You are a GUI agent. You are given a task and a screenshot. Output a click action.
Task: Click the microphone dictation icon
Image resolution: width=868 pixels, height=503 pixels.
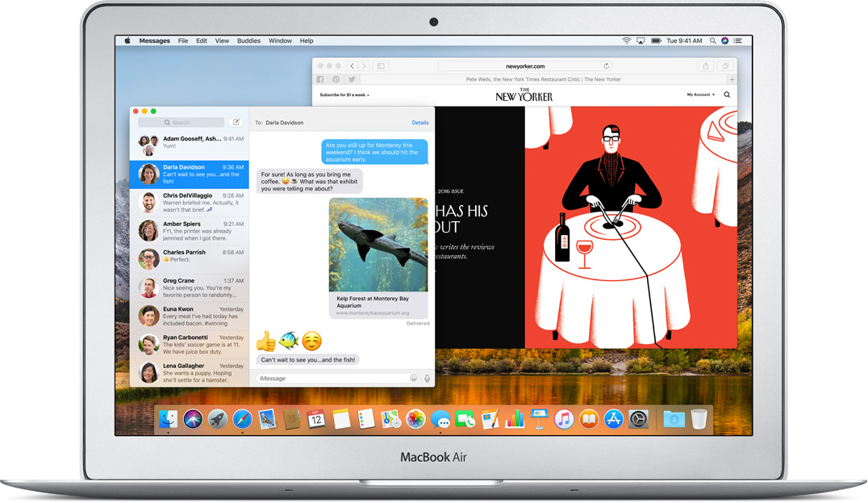coord(427,378)
